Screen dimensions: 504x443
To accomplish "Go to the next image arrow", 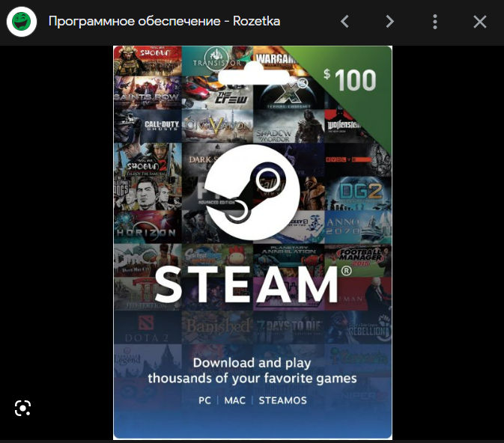I will pos(390,22).
